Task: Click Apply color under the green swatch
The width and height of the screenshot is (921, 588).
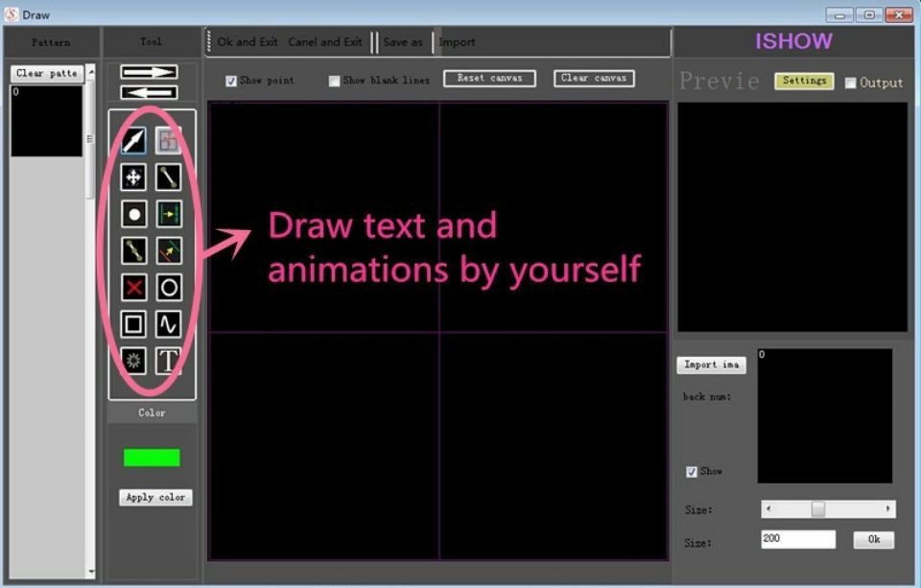Action: pyautogui.click(x=154, y=497)
